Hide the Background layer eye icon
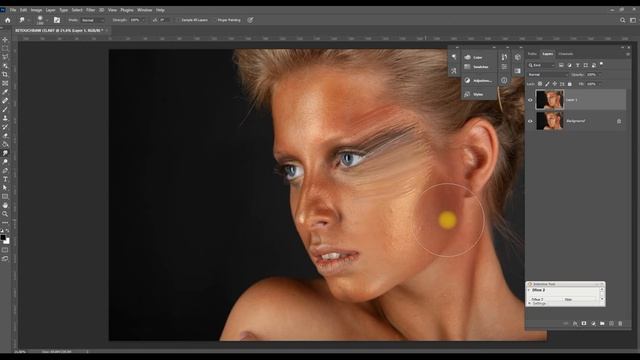 click(x=530, y=121)
